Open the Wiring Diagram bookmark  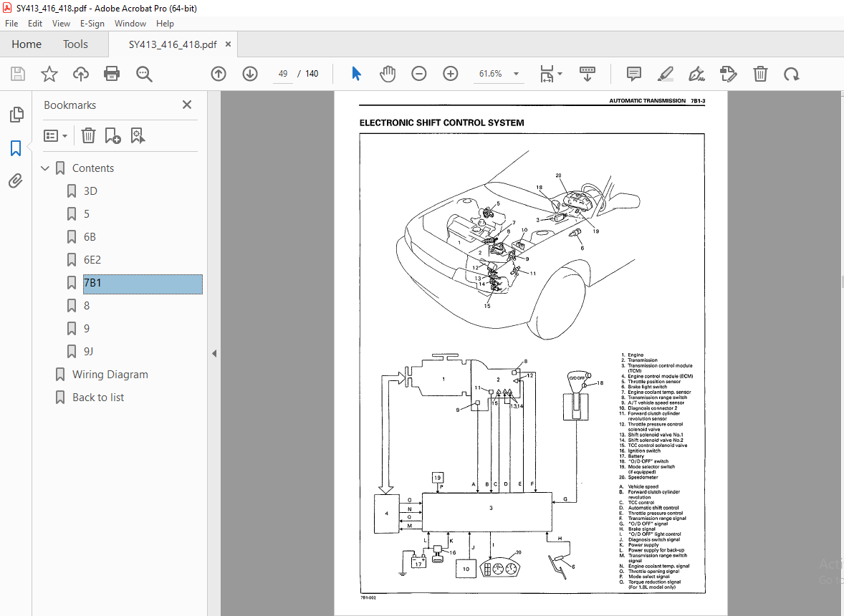tap(110, 375)
